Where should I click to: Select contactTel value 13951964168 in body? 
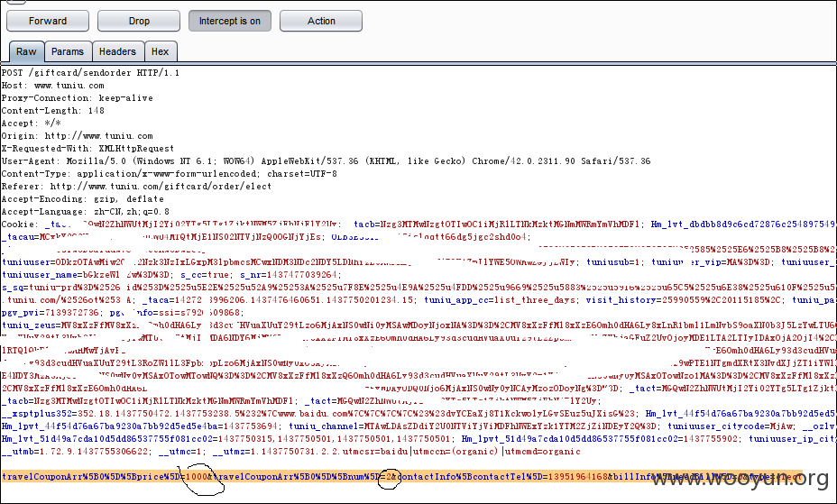pyautogui.click(x=577, y=477)
